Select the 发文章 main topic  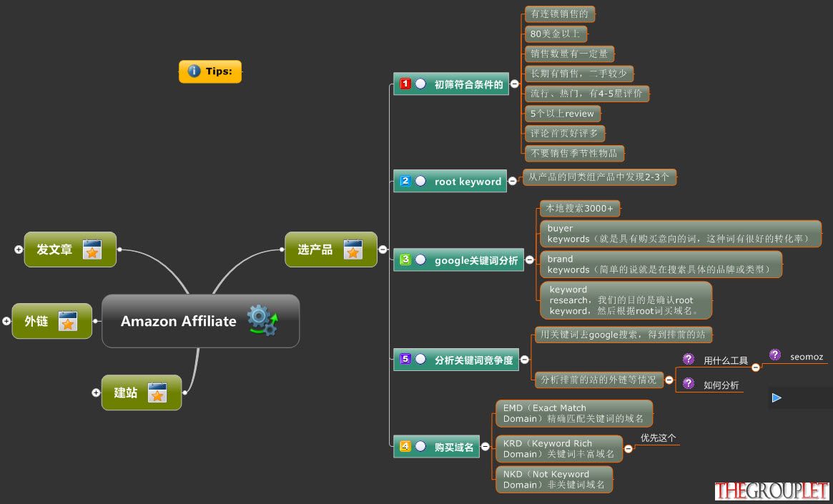click(x=70, y=249)
